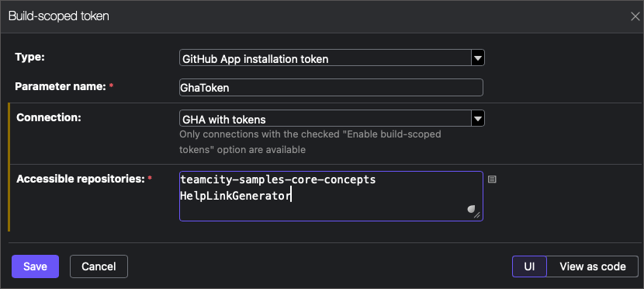This screenshot has height=289, width=644.
Task: Click the arrow on the Connection selector
Action: pyautogui.click(x=478, y=118)
